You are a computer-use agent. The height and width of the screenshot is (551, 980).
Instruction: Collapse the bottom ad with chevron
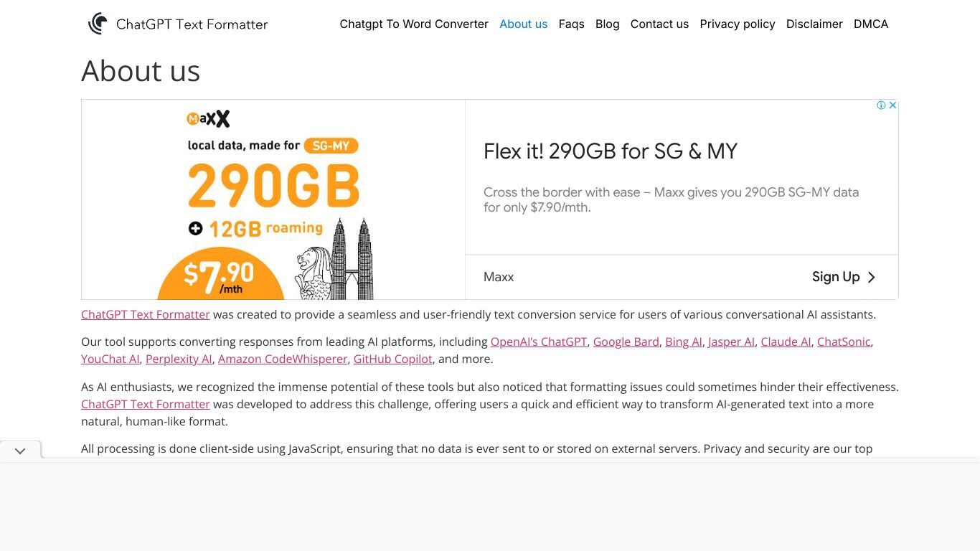(20, 451)
